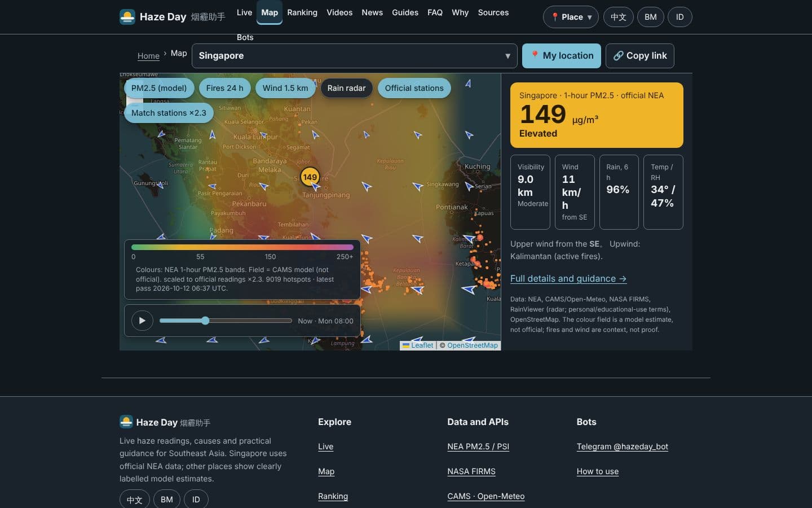812x508 pixels.
Task: Click the Haze Day logo in footer
Action: (126, 422)
